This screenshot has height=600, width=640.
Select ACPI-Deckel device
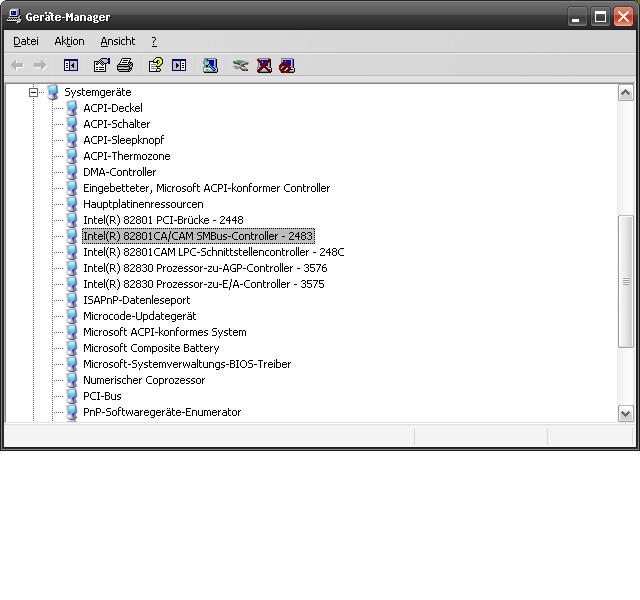(x=113, y=108)
